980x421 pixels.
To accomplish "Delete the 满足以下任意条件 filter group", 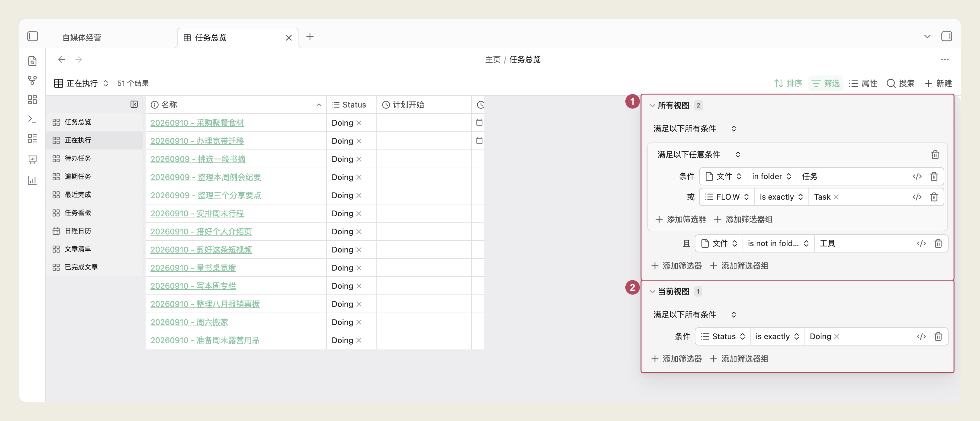I will [x=935, y=155].
